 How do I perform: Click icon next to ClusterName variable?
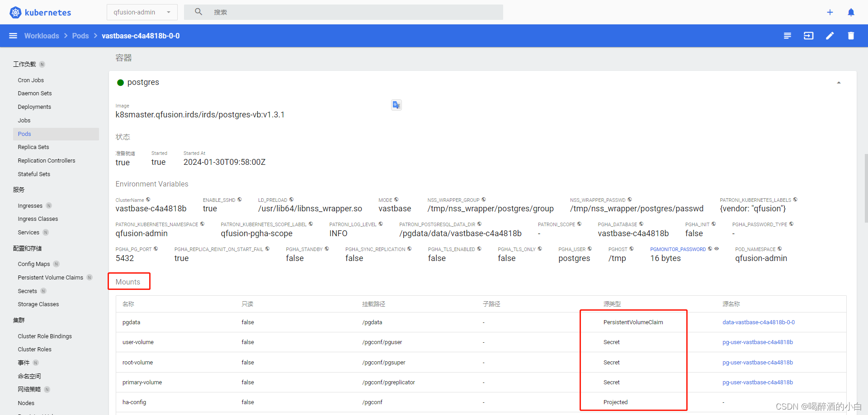[148, 200]
